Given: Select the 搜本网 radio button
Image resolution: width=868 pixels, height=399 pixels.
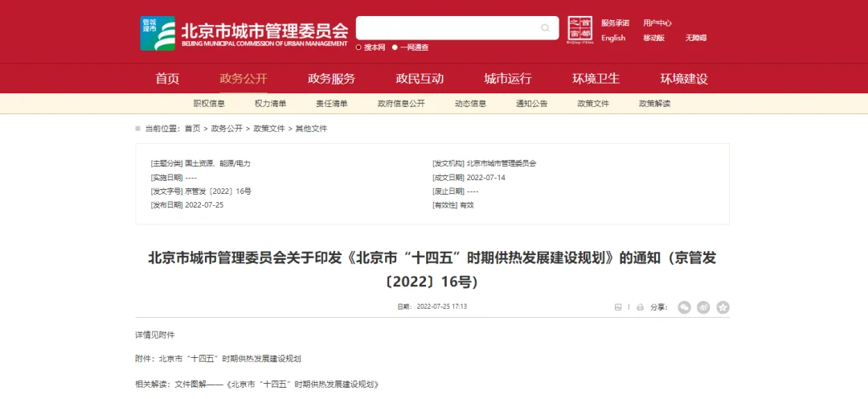Looking at the screenshot, I should tap(359, 47).
